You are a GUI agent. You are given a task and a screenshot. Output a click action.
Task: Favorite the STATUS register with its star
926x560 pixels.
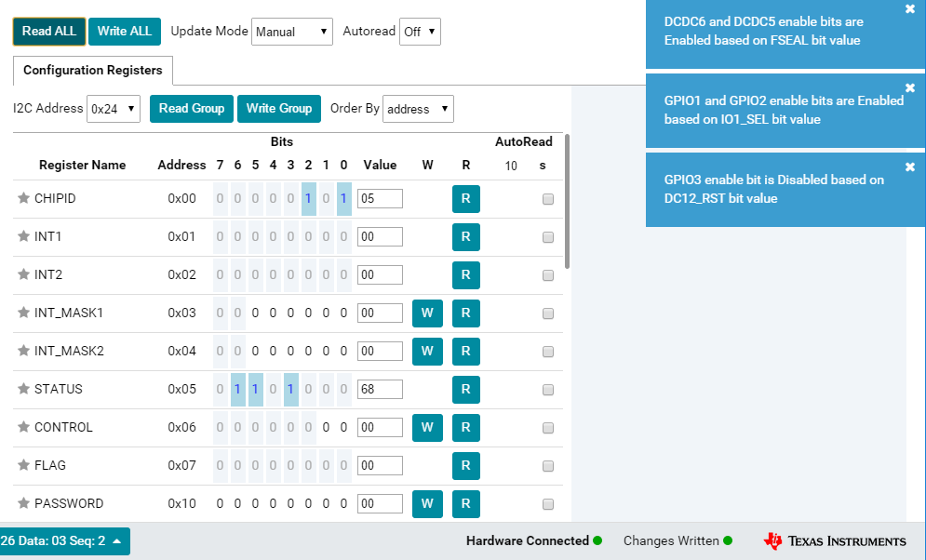click(x=24, y=389)
